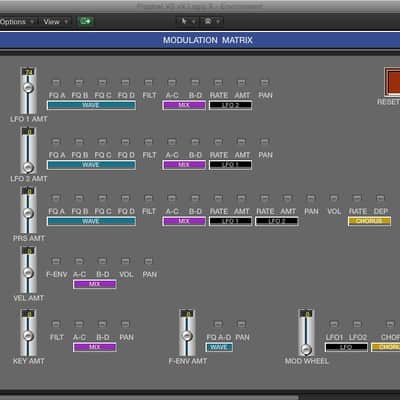Click the horizontal scrollbar at window bottom
The width and height of the screenshot is (400, 400).
(x=149, y=397)
